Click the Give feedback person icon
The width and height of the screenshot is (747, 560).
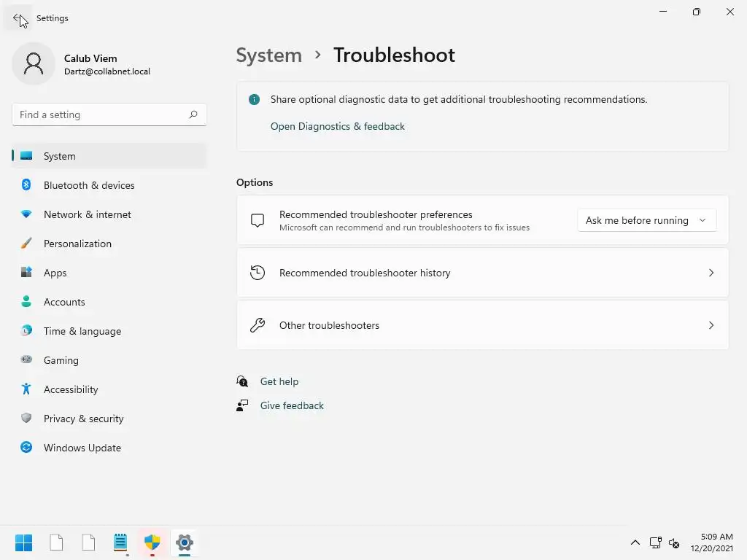242,405
